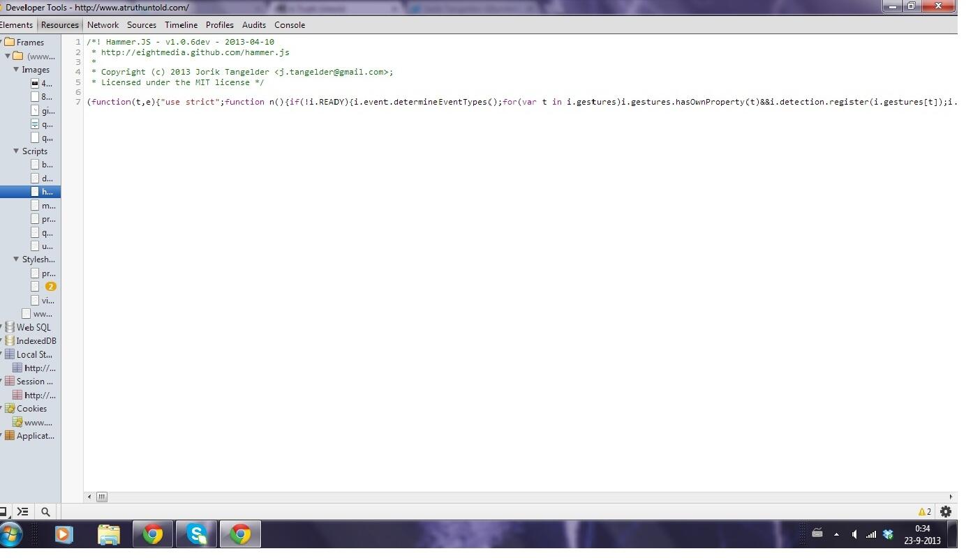
Task: Click the search magnifier icon in status bar
Action: click(45, 511)
